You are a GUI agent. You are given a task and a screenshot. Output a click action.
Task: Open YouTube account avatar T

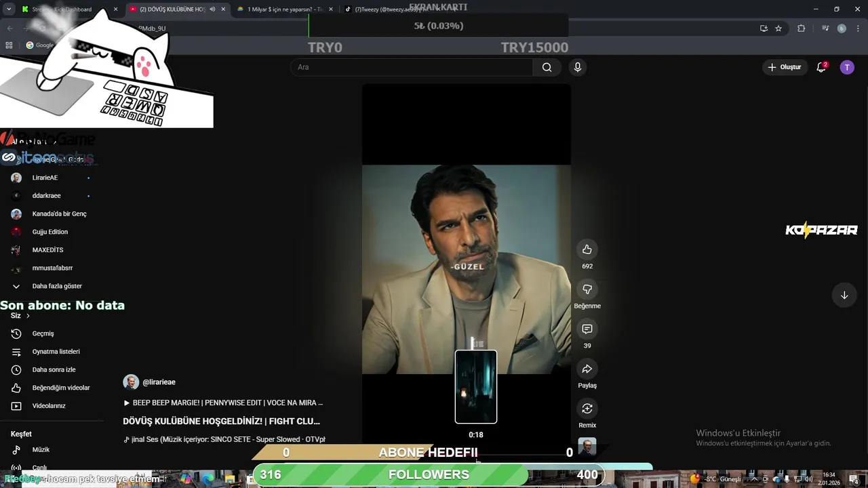pyautogui.click(x=847, y=67)
